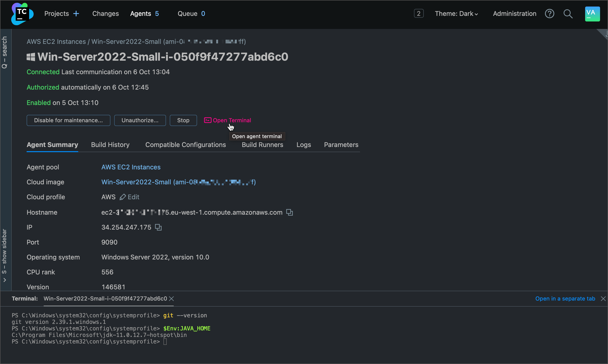The height and width of the screenshot is (364, 608).
Task: Click the TeamCity logo
Action: pos(22,14)
